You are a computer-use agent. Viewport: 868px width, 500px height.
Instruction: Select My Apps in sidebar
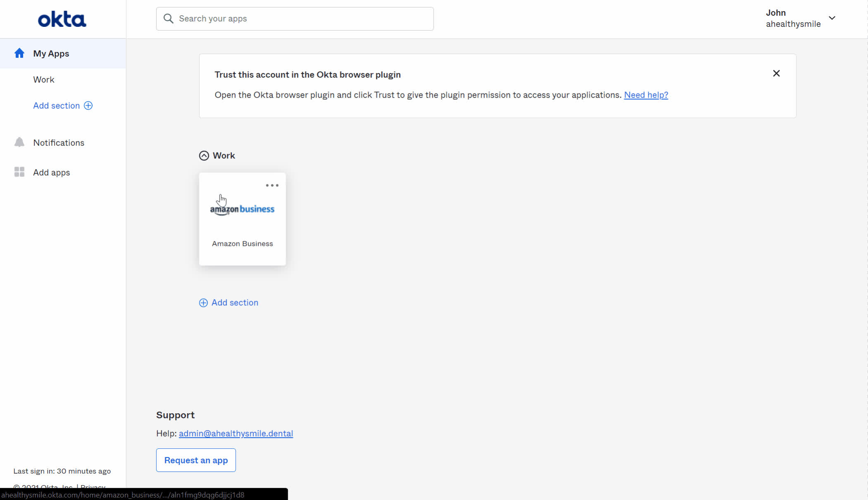(63, 54)
